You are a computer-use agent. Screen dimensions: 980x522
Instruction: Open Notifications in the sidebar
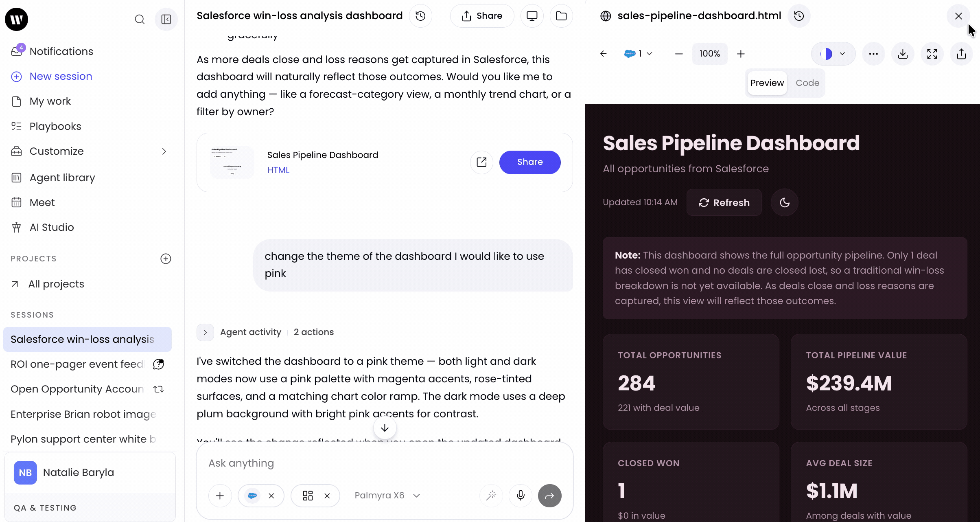pos(61,51)
